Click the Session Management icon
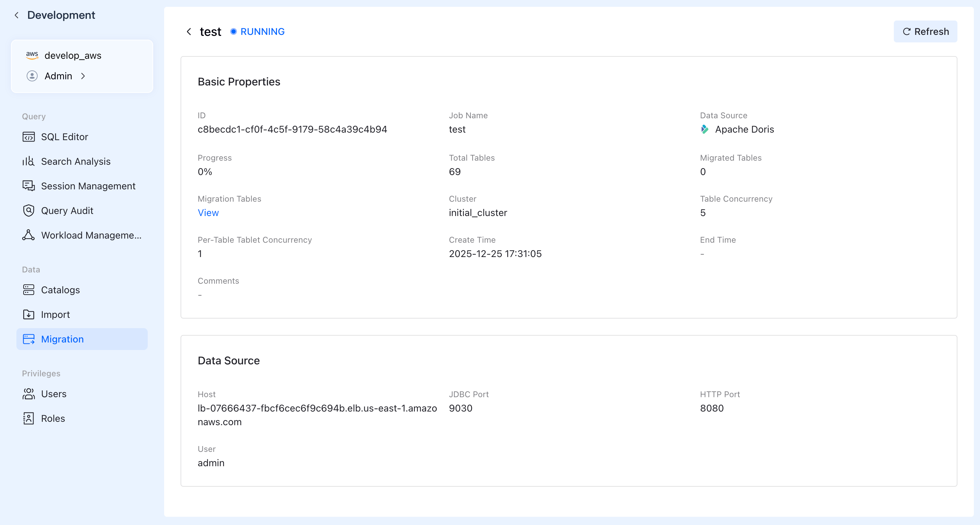980x525 pixels. [28, 186]
